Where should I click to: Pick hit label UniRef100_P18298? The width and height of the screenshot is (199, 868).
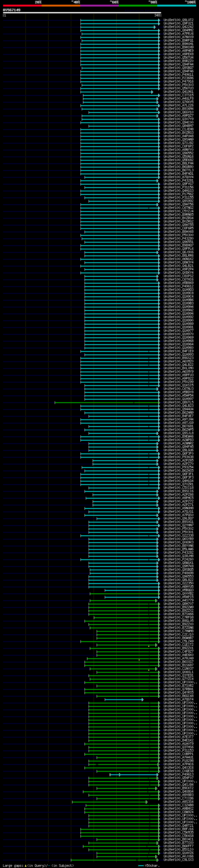(x=179, y=761)
